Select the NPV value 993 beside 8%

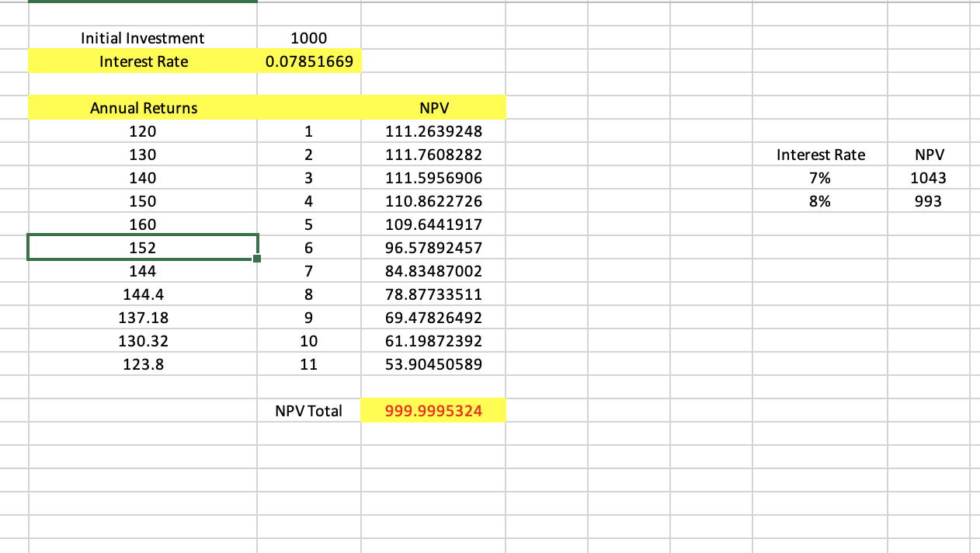930,201
